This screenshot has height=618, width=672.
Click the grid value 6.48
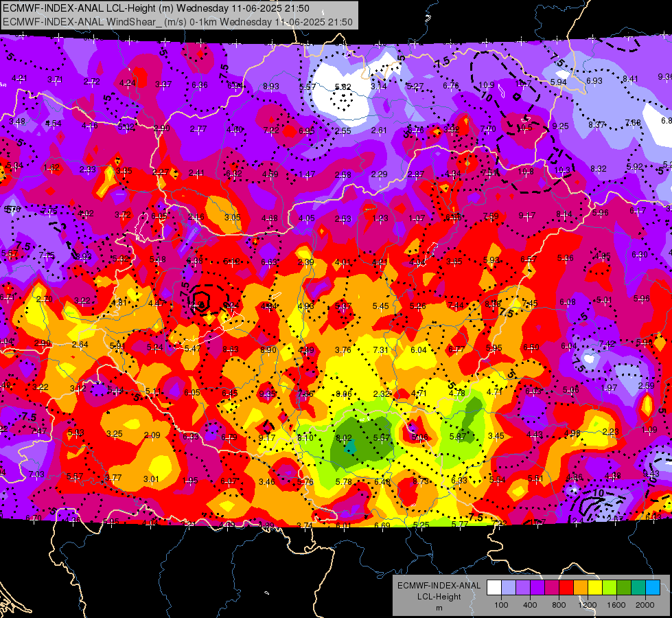[382, 481]
